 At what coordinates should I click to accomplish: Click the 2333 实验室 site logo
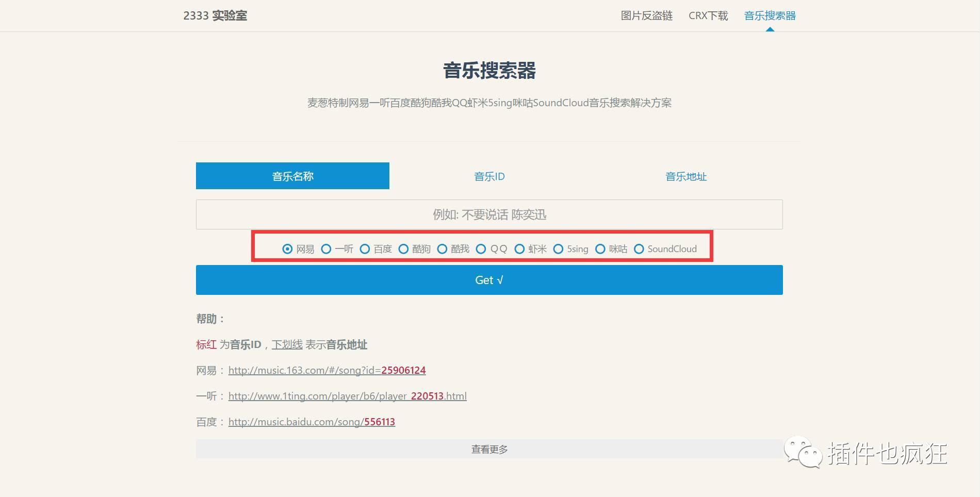(x=215, y=15)
